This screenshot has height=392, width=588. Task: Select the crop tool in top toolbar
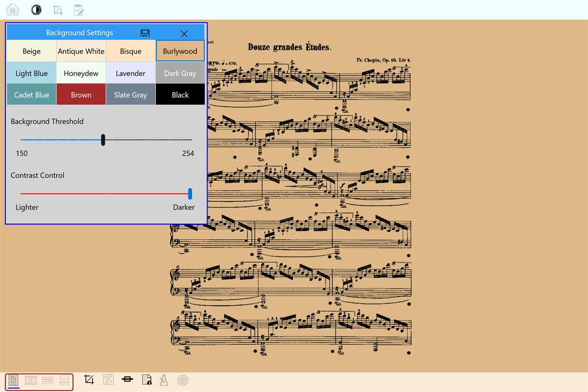(x=58, y=10)
